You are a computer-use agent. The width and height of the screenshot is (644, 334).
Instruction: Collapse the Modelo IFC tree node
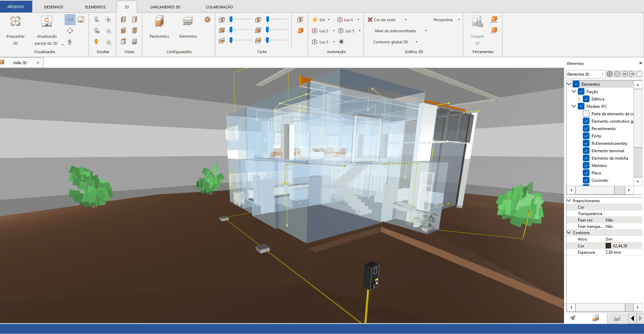click(574, 106)
